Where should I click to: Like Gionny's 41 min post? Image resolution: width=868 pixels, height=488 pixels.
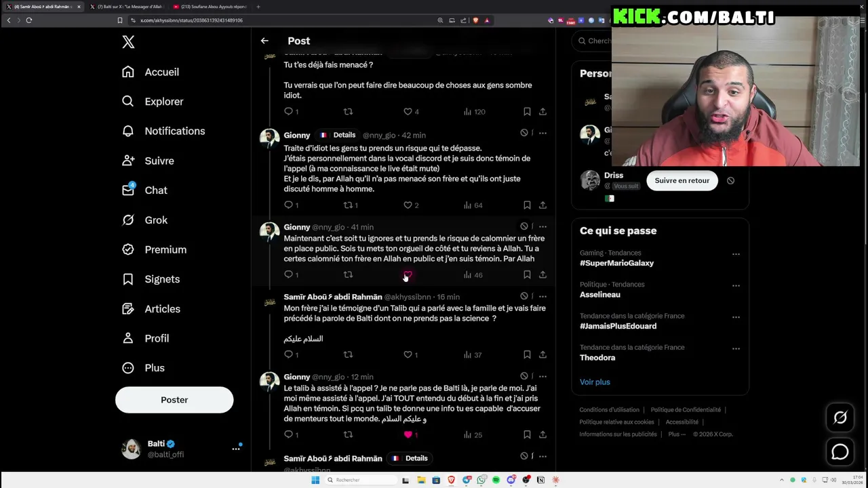tap(408, 274)
